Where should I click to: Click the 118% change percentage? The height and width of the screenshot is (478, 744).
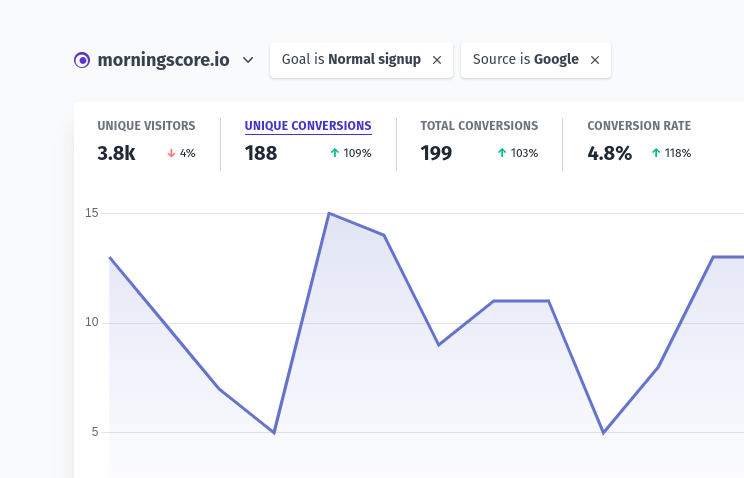[678, 153]
